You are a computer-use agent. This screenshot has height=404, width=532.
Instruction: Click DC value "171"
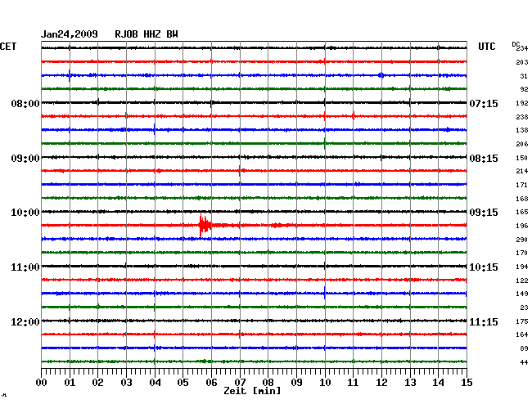pyautogui.click(x=522, y=185)
